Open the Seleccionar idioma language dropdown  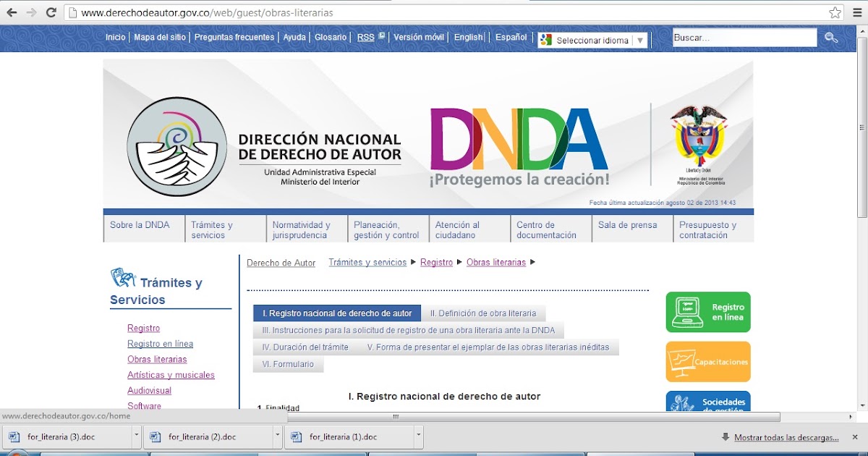point(593,41)
